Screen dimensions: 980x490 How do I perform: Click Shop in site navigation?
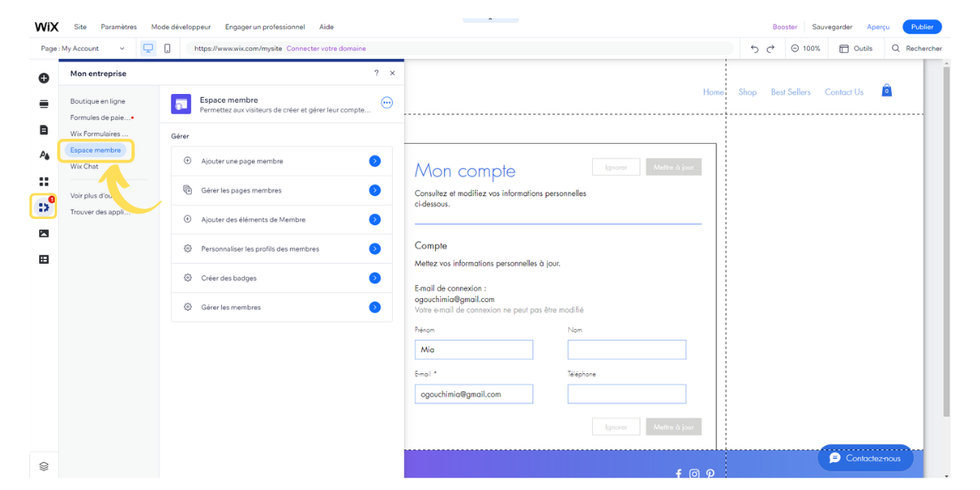pyautogui.click(x=747, y=92)
